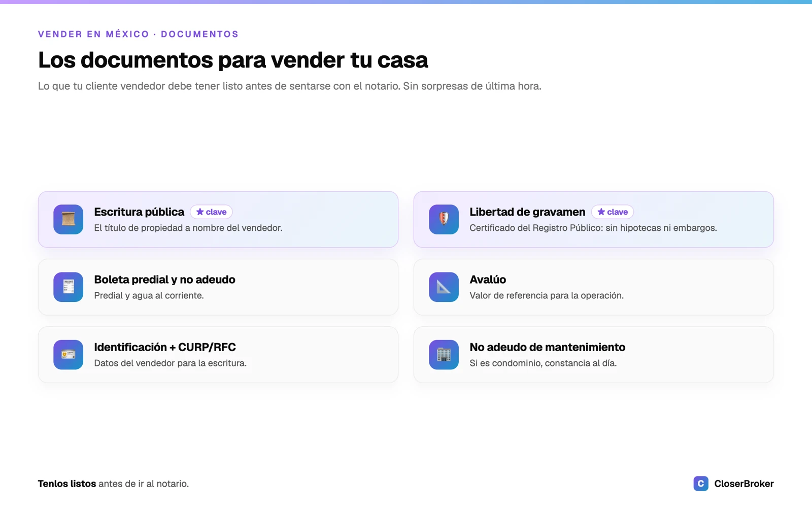Click the 'VENDER EN MÉXICO · DOCUMENTOS' eyebrow label
The image size is (812, 514).
pyautogui.click(x=138, y=34)
